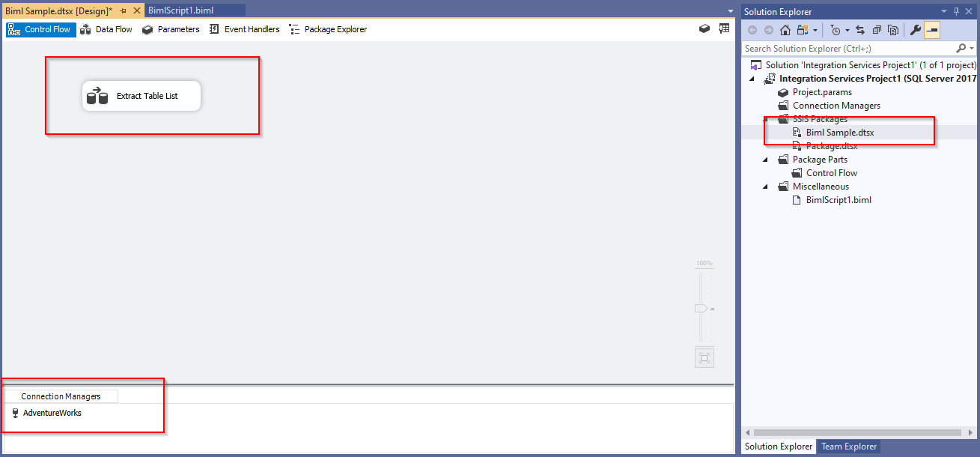Image resolution: width=980 pixels, height=457 pixels.
Task: Click the Connection Managers folder icon
Action: (x=783, y=106)
